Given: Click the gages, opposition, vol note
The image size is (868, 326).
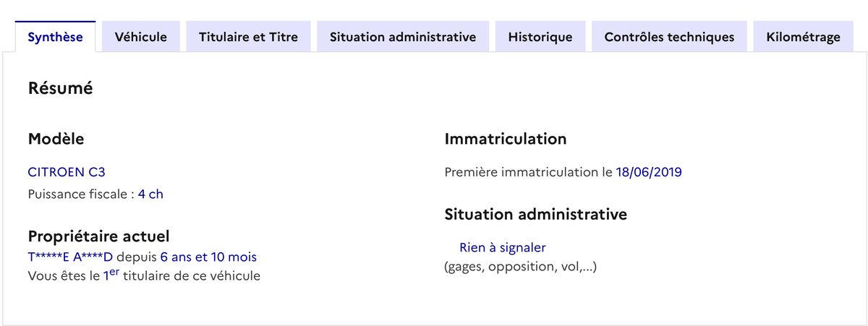Looking at the screenshot, I should click(520, 267).
